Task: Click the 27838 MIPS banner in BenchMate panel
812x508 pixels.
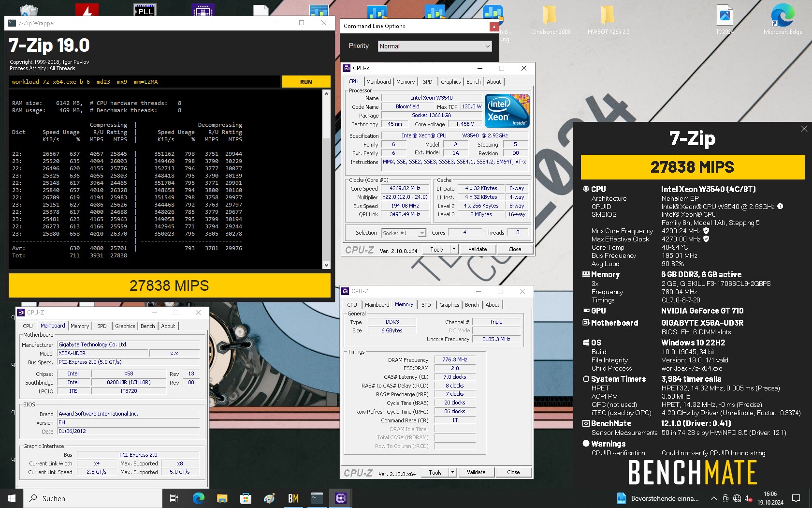Action: (x=692, y=167)
